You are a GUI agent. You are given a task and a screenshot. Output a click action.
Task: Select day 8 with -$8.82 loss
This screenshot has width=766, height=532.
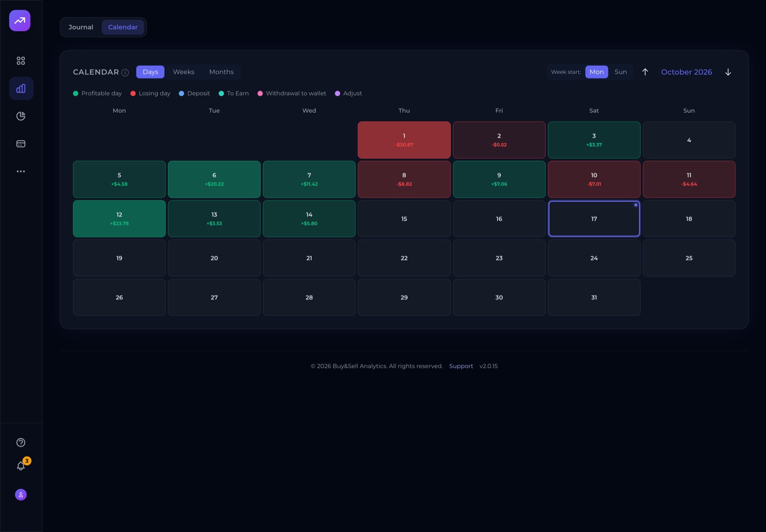tap(404, 179)
